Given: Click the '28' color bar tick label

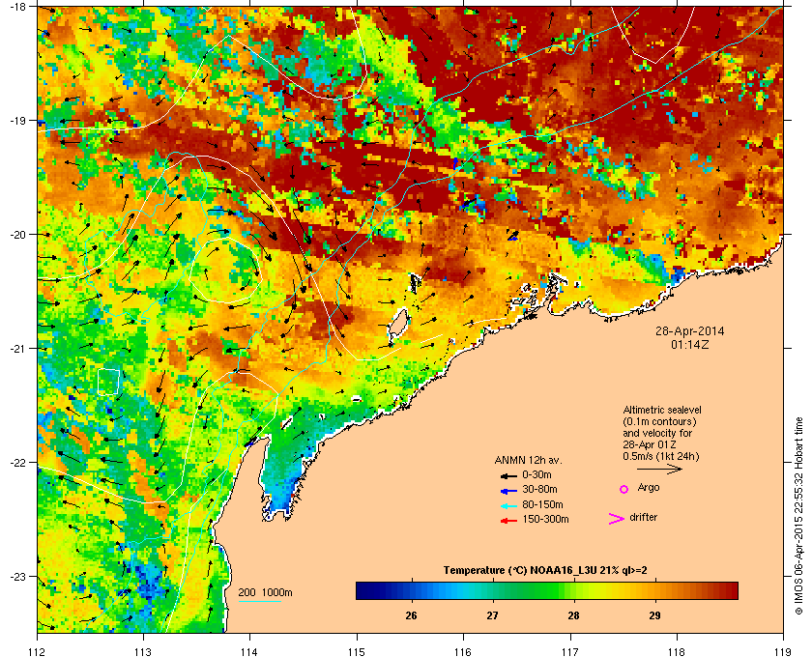Looking at the screenshot, I should [x=573, y=615].
